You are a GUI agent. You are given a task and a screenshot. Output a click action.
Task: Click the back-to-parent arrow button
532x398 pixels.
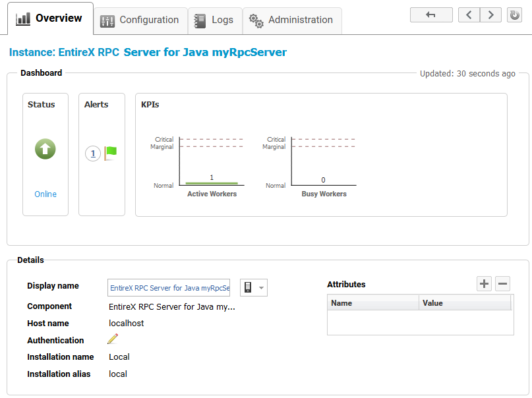click(x=431, y=15)
